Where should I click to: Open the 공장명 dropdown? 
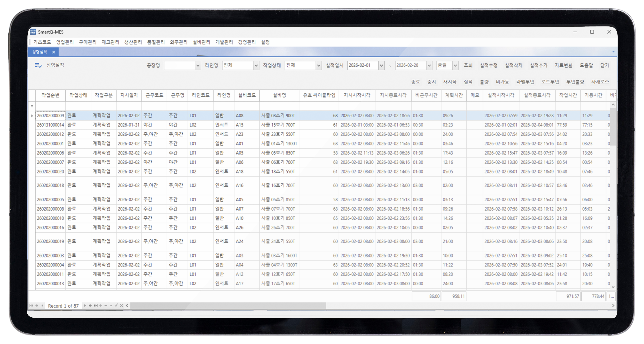point(198,66)
